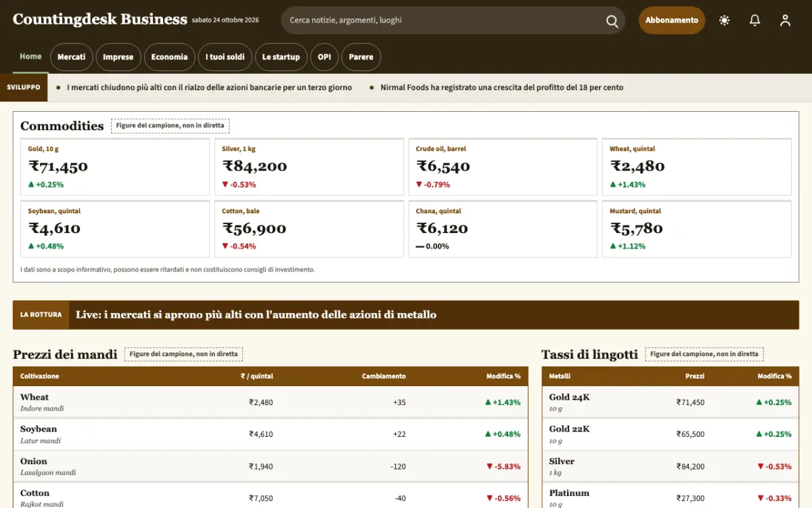Open the Countingdesk Business logo link
The image size is (812, 508).
tap(100, 20)
